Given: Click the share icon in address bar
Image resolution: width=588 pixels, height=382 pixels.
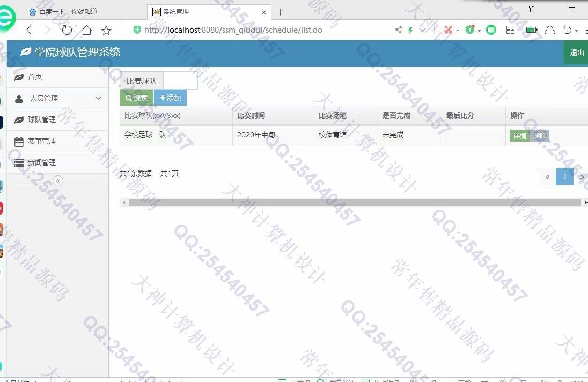Looking at the screenshot, I should click(x=399, y=30).
